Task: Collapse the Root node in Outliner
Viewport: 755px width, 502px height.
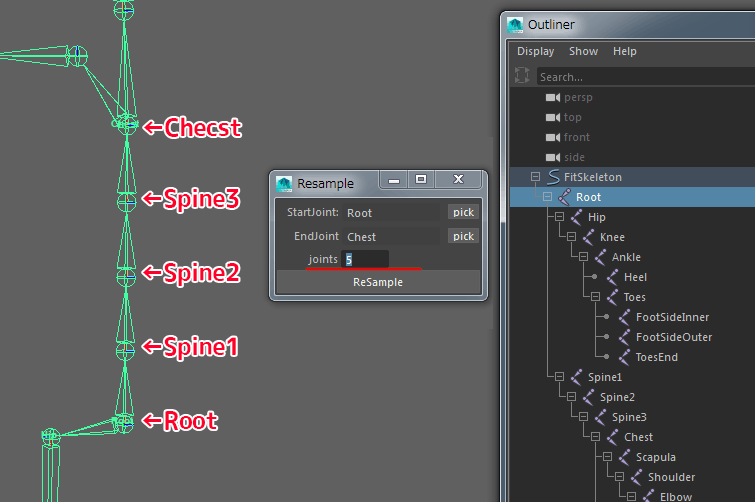Action: click(x=547, y=197)
